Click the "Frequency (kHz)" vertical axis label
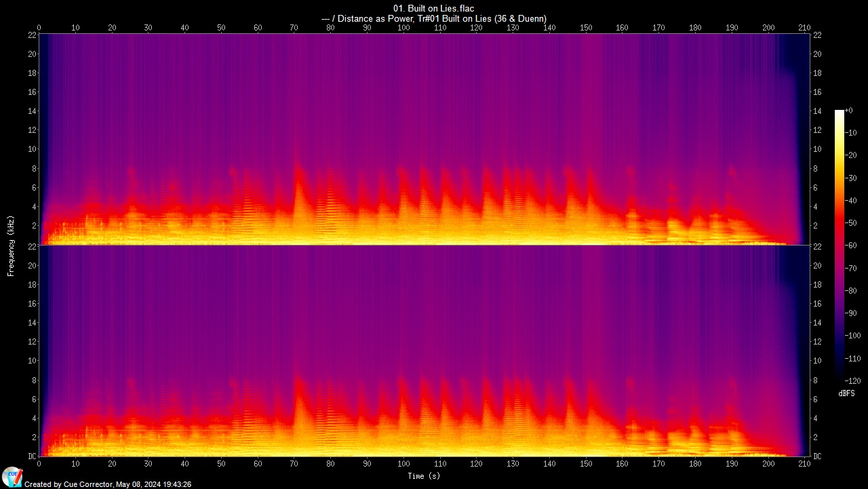This screenshot has height=489, width=868. pyautogui.click(x=12, y=244)
